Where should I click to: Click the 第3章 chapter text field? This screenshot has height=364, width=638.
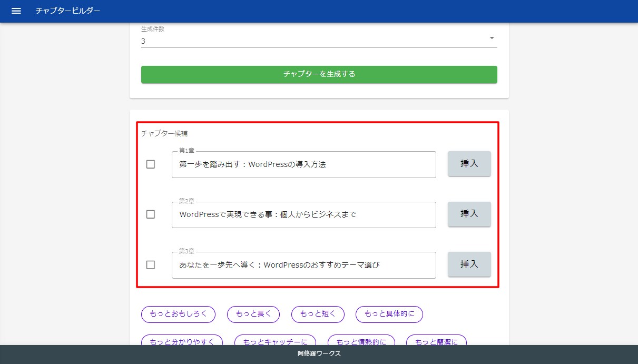coord(304,265)
